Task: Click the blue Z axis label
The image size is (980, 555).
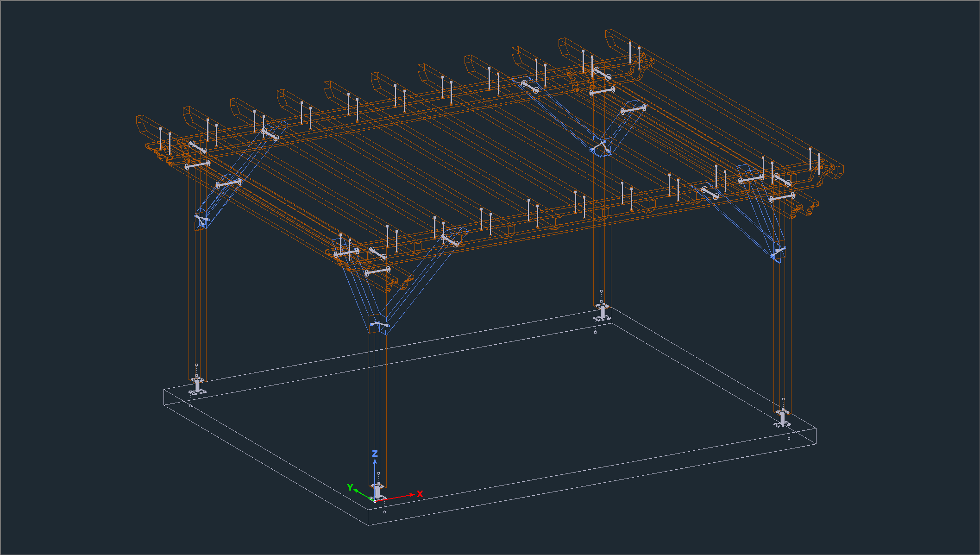Action: point(375,454)
